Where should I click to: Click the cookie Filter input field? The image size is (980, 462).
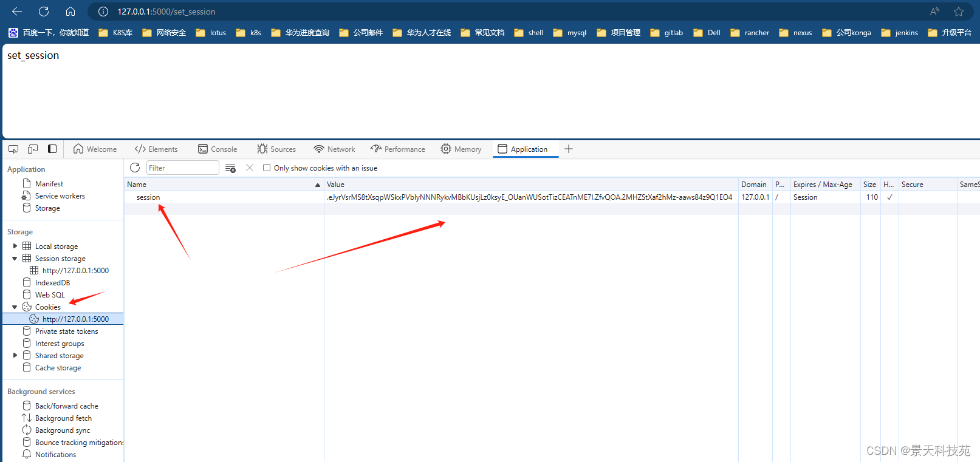tap(182, 168)
